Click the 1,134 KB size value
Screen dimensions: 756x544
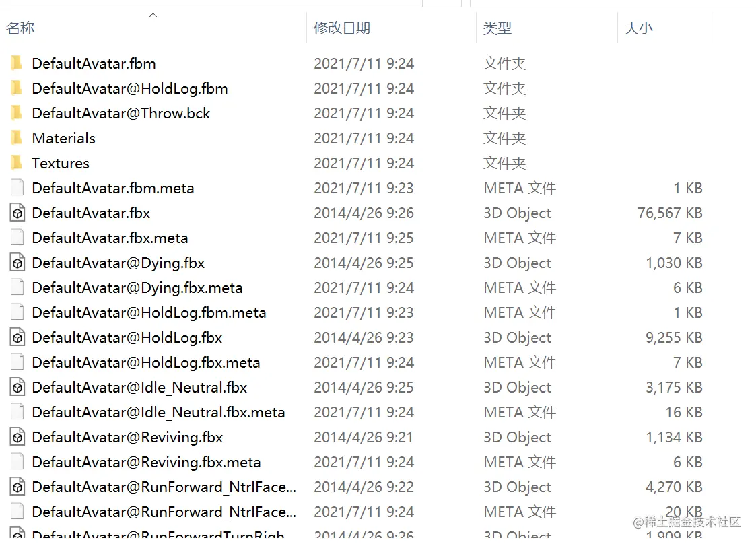coord(674,437)
